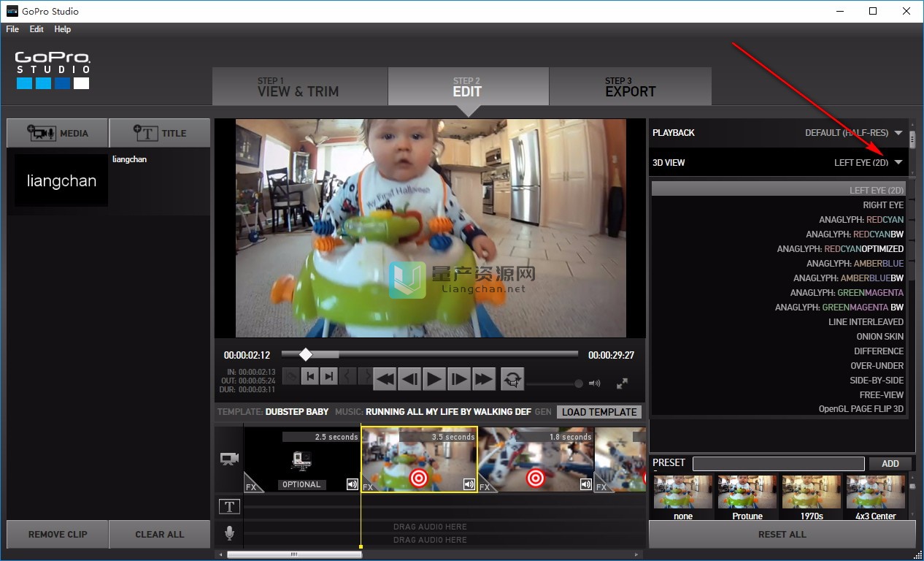Image resolution: width=924 pixels, height=561 pixels.
Task: Toggle audio on 1.8 seconds clip
Action: (586, 484)
